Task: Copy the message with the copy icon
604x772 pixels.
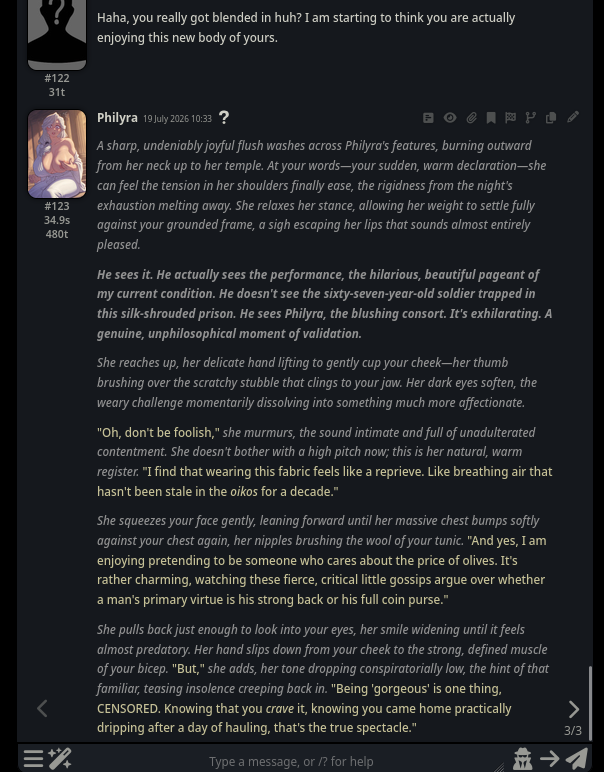Action: tap(551, 118)
